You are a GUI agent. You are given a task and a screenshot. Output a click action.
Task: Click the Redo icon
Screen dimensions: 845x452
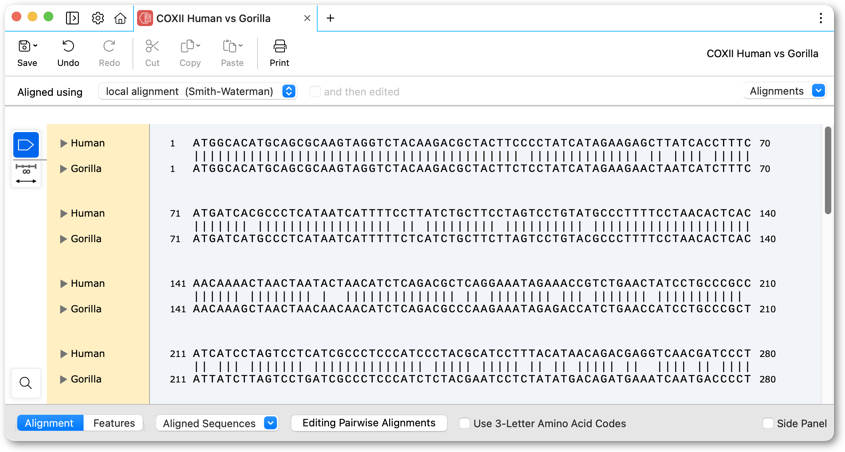point(109,46)
